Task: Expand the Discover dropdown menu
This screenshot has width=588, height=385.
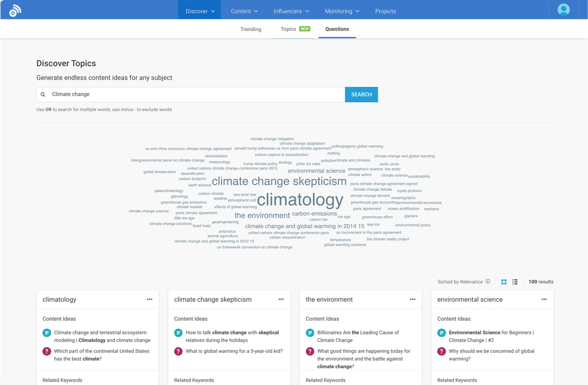Action: [x=199, y=11]
